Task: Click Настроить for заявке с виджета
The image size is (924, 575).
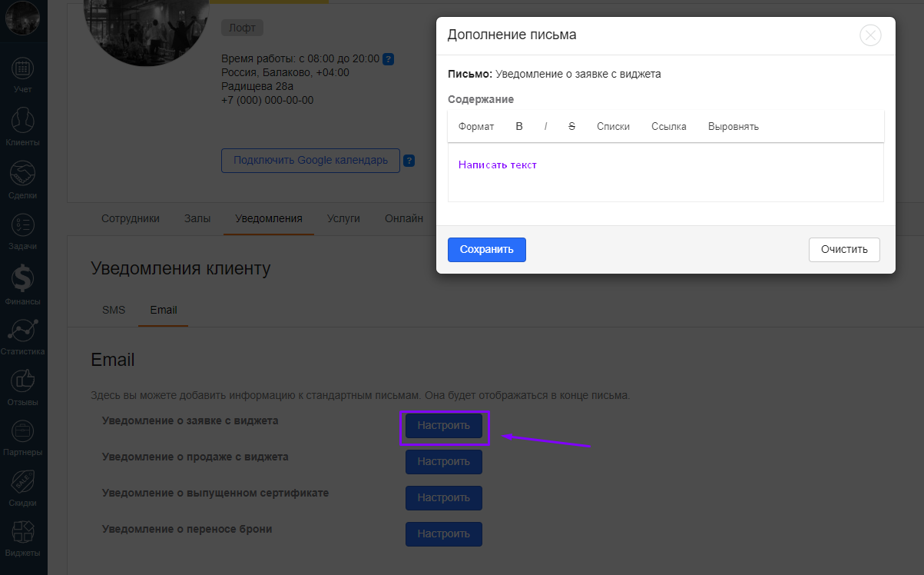Action: click(444, 426)
